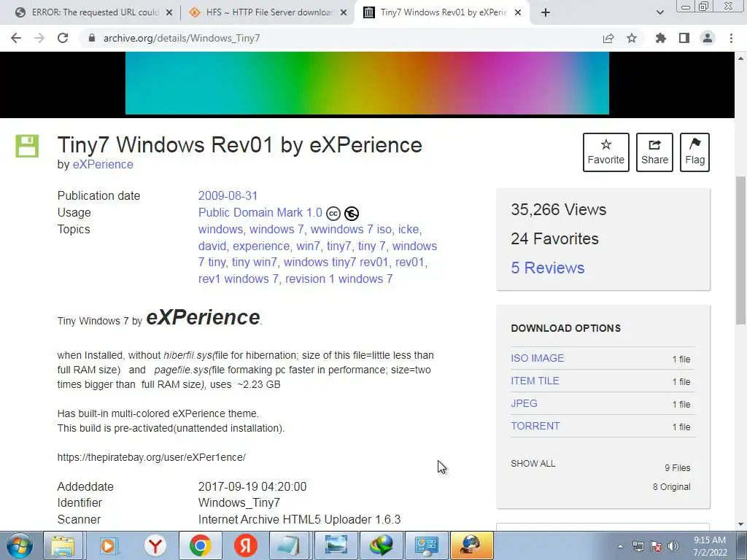Click the Creative Commons CC icon
The width and height of the screenshot is (747, 560).
coord(333,214)
